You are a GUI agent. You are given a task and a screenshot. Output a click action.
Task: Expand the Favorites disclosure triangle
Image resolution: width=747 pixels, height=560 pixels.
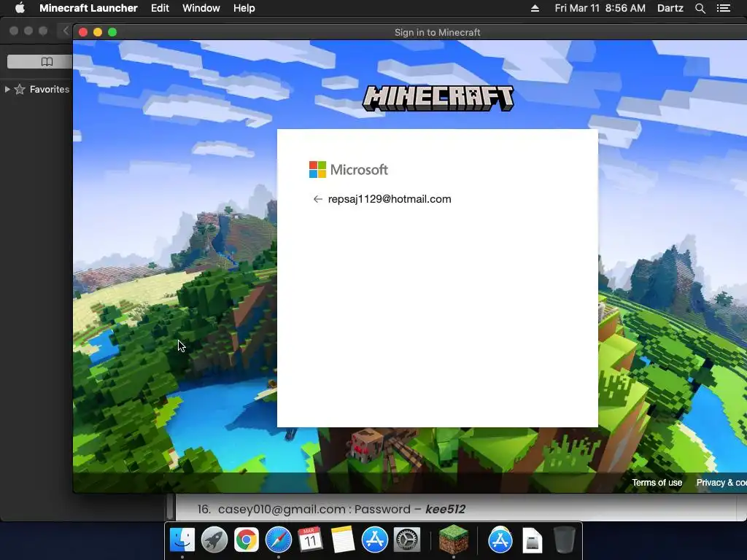point(7,89)
